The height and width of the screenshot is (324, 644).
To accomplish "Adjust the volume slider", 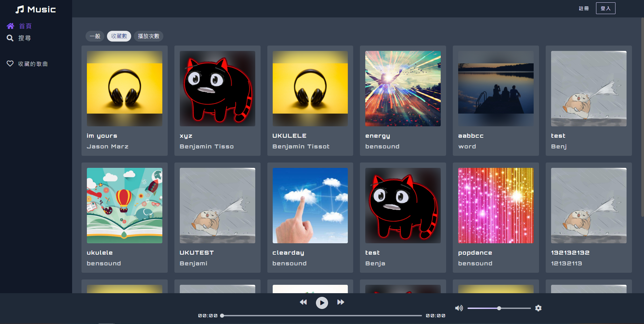I will click(499, 308).
